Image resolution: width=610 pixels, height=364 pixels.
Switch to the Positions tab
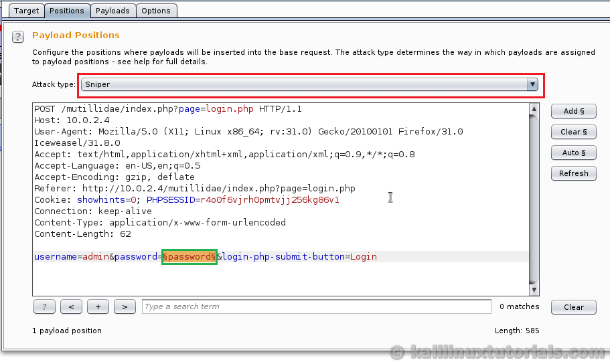click(67, 11)
